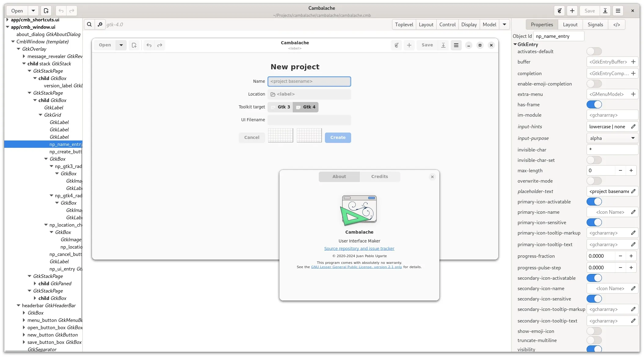Edit placeholder-text with pencil icon
The height and width of the screenshot is (357, 644).
pos(633,191)
